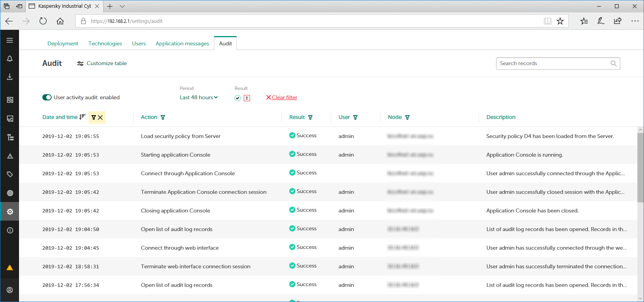Open the Action column filter
Viewport: 644px width, 302px height.
pyautogui.click(x=163, y=117)
